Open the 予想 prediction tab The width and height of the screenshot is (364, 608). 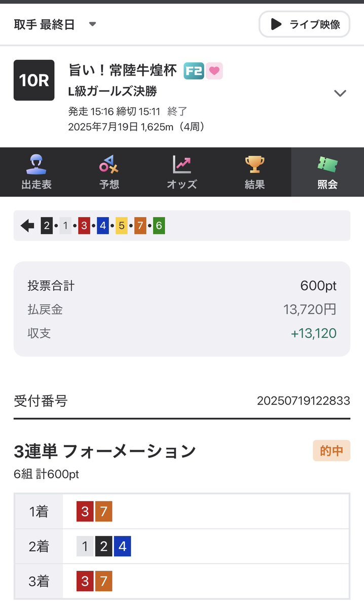(x=109, y=172)
